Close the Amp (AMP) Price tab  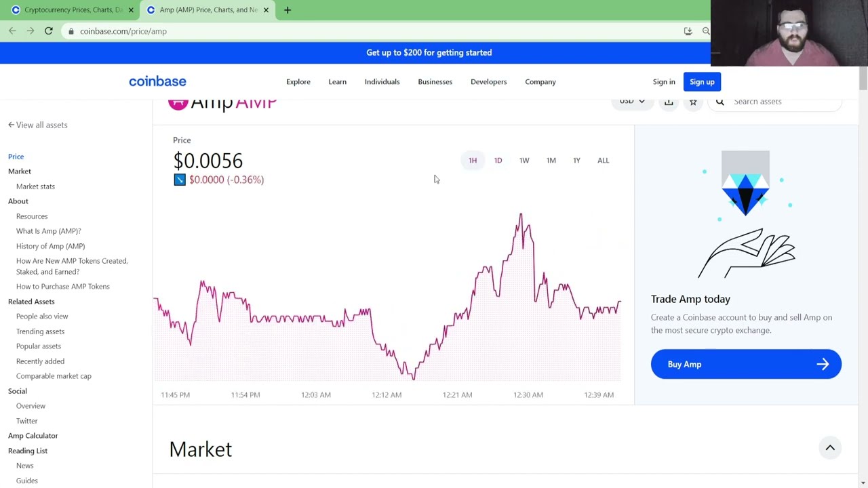(266, 10)
